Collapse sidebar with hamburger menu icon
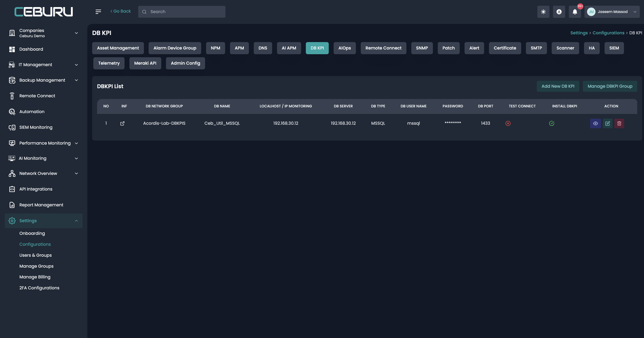 [98, 12]
